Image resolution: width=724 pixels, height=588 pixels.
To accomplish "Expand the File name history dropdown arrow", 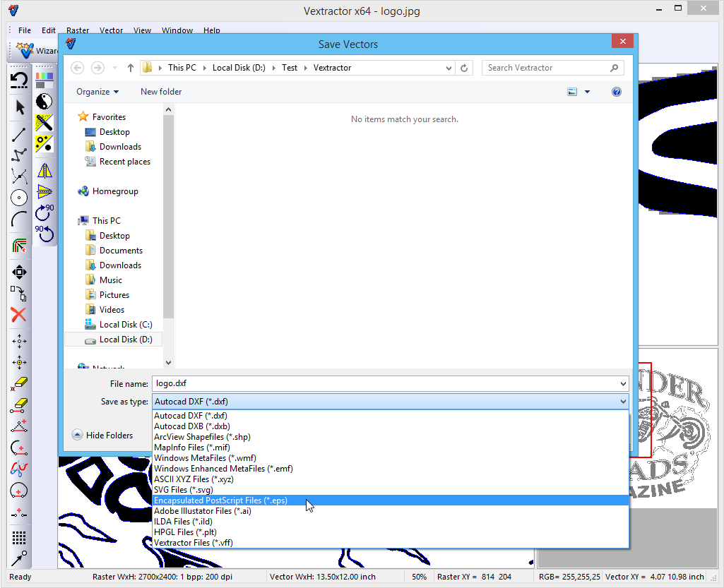I will (622, 384).
